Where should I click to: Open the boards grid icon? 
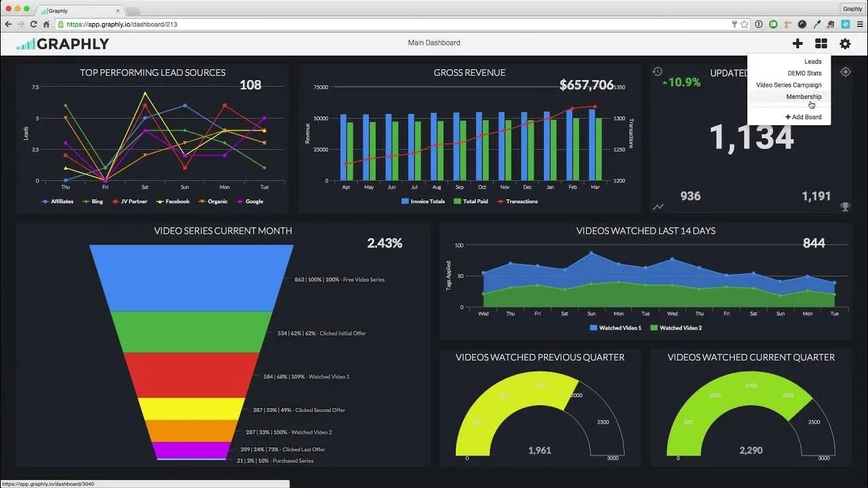821,43
